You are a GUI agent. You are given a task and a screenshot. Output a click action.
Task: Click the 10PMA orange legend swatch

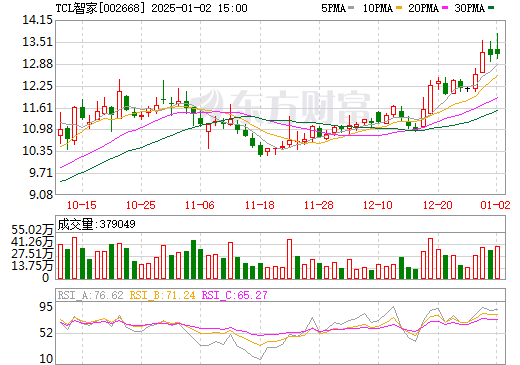pyautogui.click(x=398, y=8)
